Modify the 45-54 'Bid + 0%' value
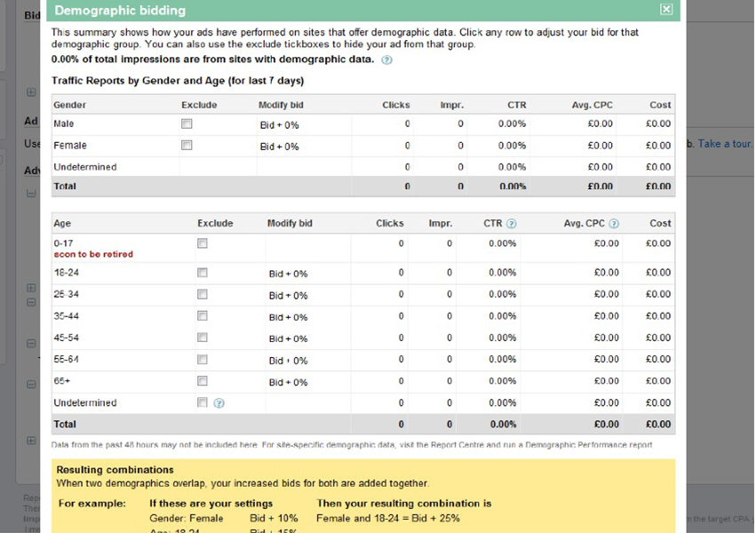 pyautogui.click(x=289, y=338)
